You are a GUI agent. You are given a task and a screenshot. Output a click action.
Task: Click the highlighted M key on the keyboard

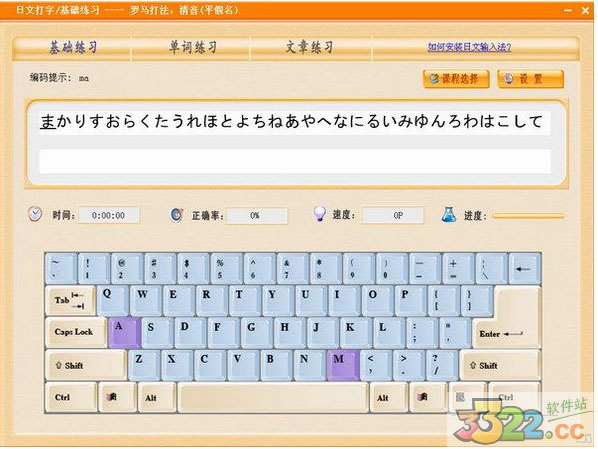(x=343, y=366)
